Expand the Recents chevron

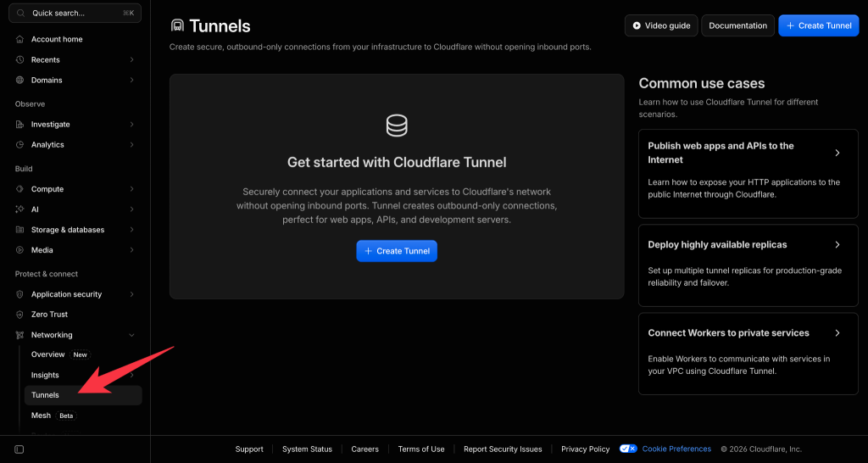(131, 60)
